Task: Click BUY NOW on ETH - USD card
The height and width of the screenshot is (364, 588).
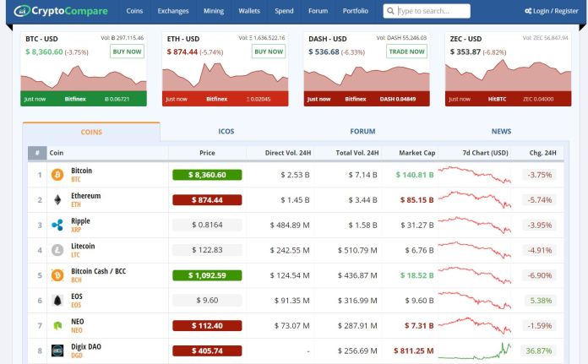Action: 269,52
